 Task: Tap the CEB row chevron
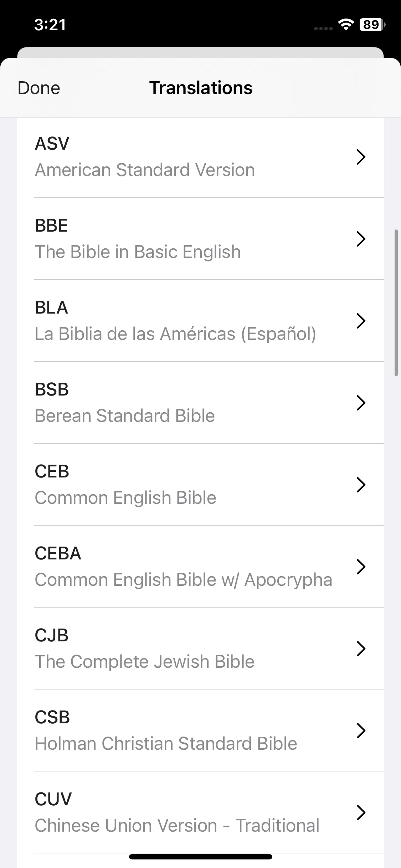tap(361, 485)
